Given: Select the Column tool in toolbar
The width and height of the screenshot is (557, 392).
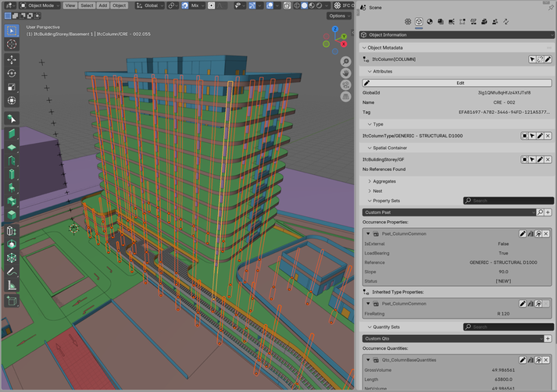Looking at the screenshot, I should [x=12, y=174].
